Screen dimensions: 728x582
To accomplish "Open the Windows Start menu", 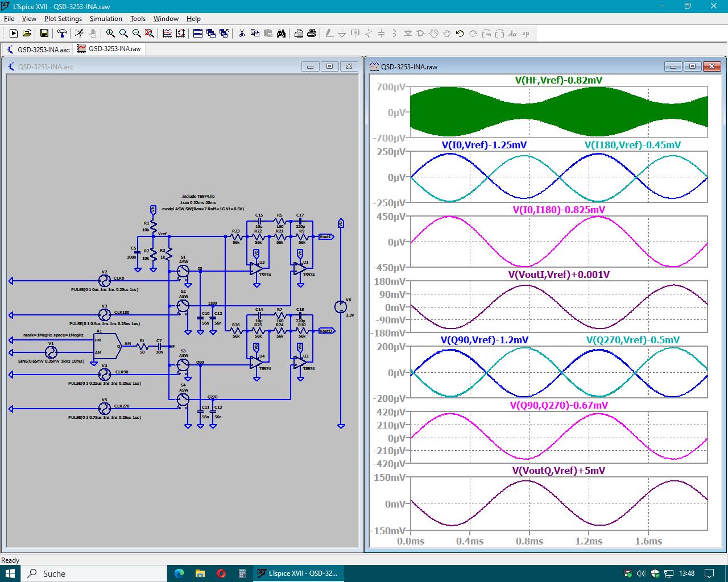I will [10, 573].
